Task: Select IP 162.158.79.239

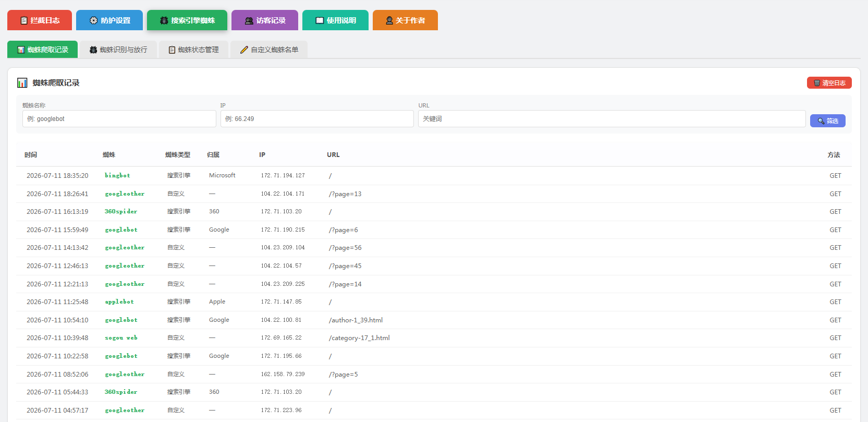Action: [x=283, y=374]
